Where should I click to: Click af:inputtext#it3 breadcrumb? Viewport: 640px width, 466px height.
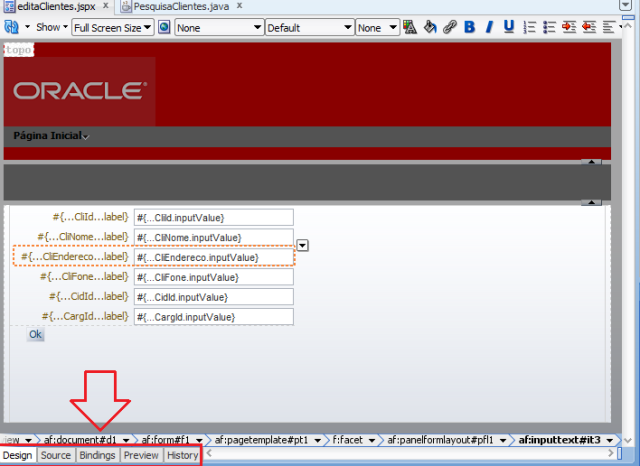(560, 440)
